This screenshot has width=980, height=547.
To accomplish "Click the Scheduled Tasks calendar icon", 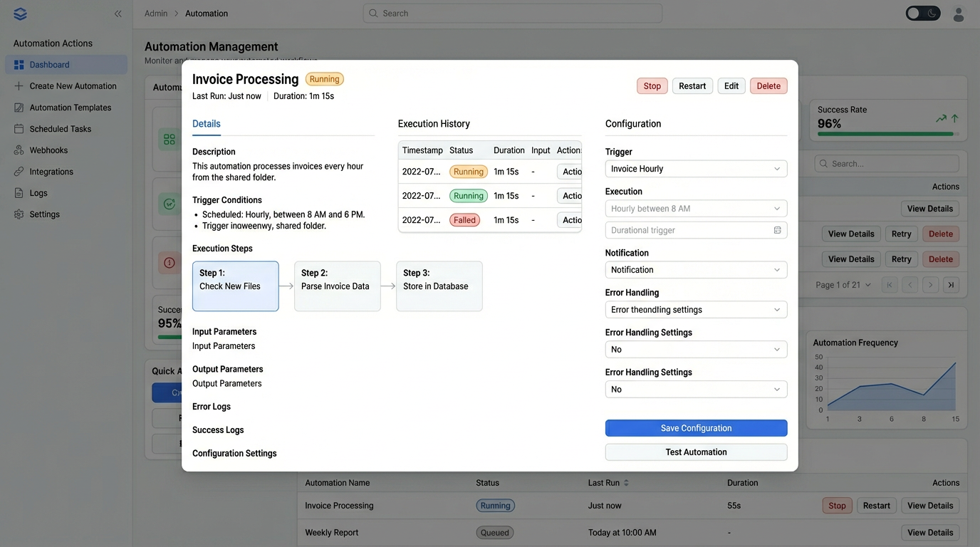I will [19, 129].
